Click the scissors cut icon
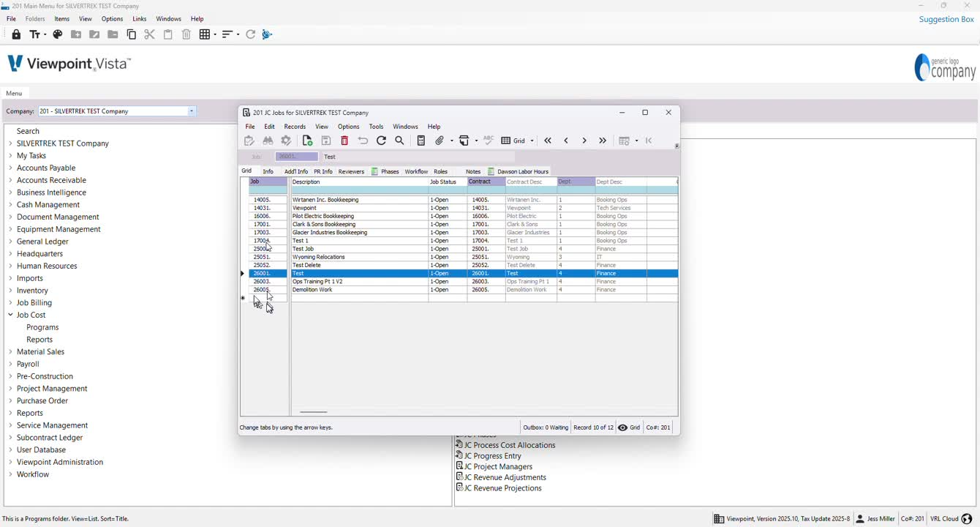The height and width of the screenshot is (527, 980). [150, 34]
